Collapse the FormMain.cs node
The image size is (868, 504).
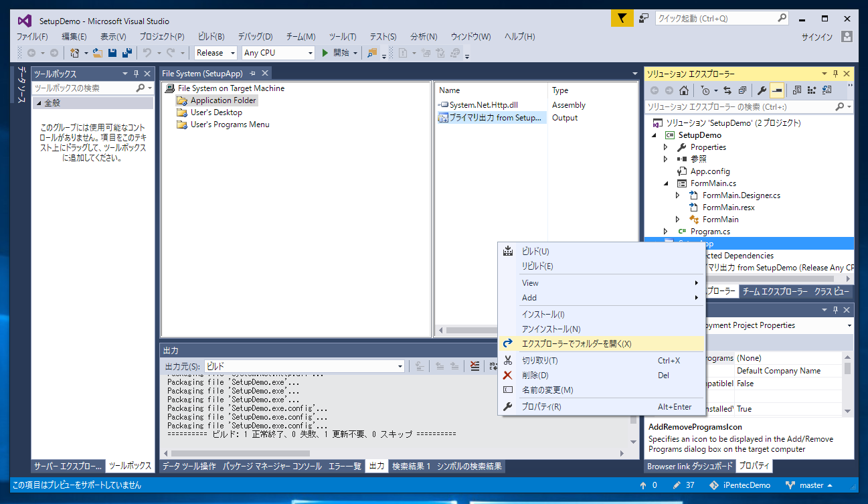(x=665, y=183)
